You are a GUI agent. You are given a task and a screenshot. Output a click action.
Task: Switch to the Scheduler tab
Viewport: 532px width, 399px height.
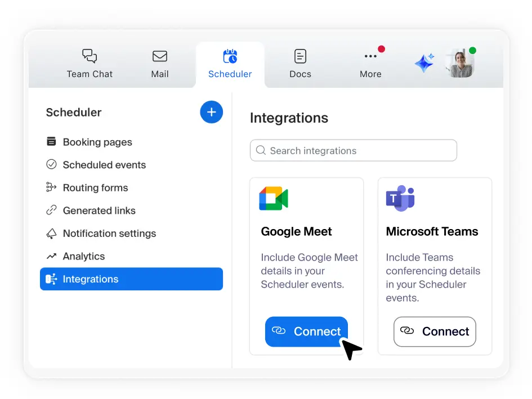pos(230,64)
